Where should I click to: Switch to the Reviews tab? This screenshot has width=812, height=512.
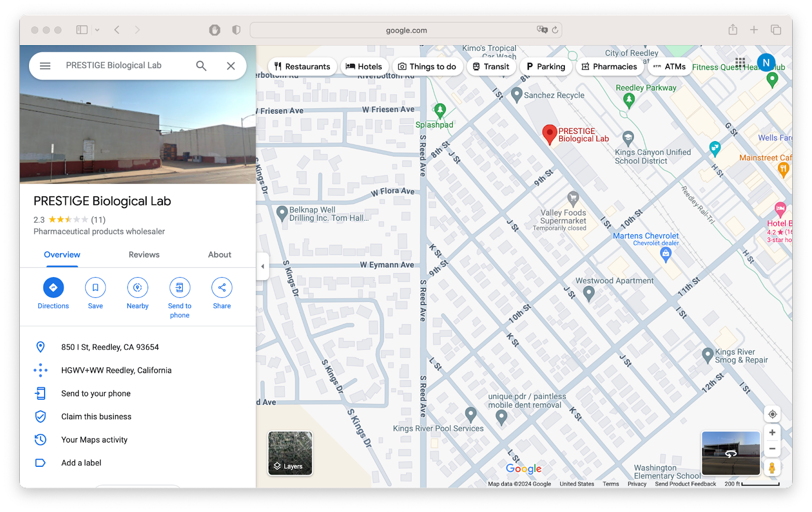[144, 255]
